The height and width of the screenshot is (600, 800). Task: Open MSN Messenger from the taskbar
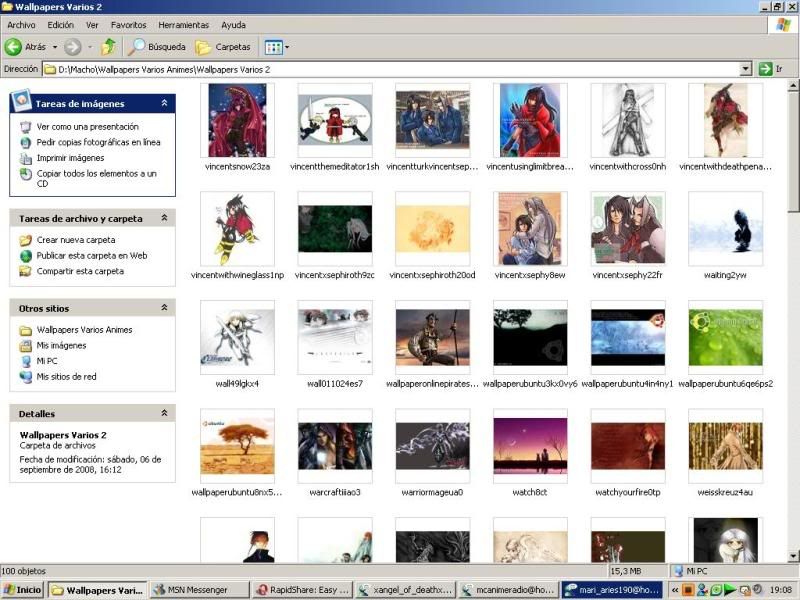199,590
